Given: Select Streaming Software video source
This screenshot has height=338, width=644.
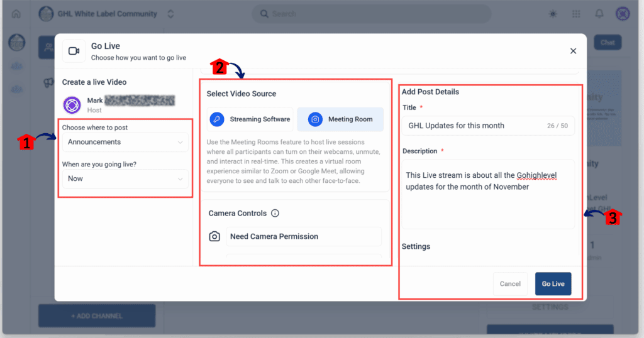Looking at the screenshot, I should coord(251,119).
